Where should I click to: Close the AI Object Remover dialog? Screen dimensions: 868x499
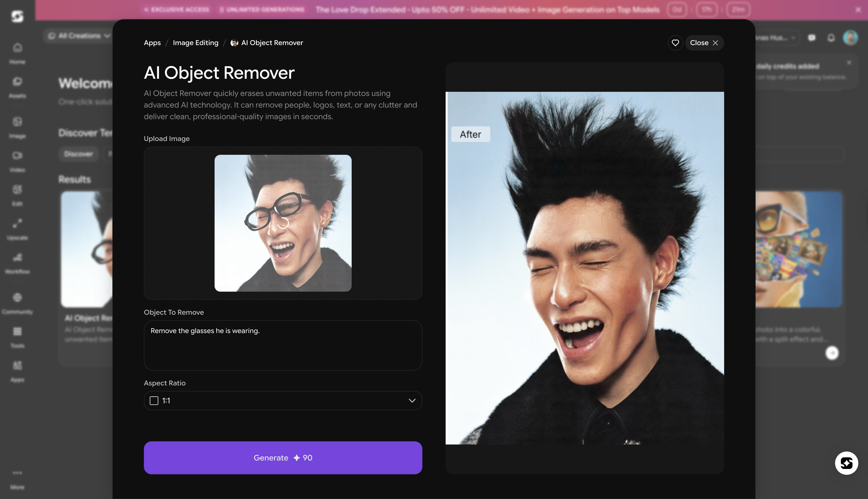(x=704, y=43)
